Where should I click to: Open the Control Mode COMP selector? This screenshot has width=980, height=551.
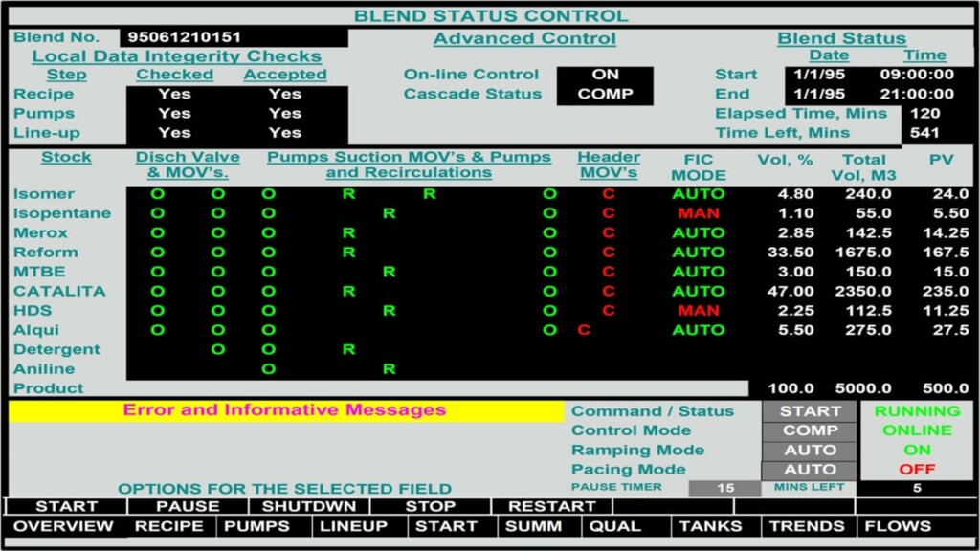click(x=810, y=430)
